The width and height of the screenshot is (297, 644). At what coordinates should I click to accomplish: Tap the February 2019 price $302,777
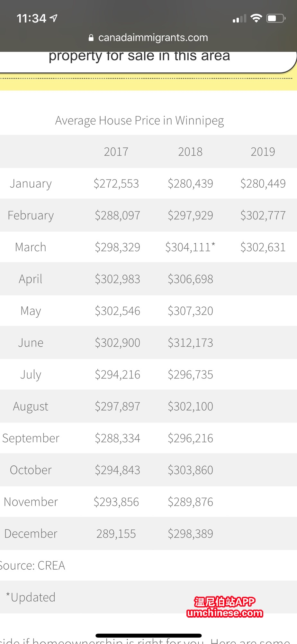point(263,215)
